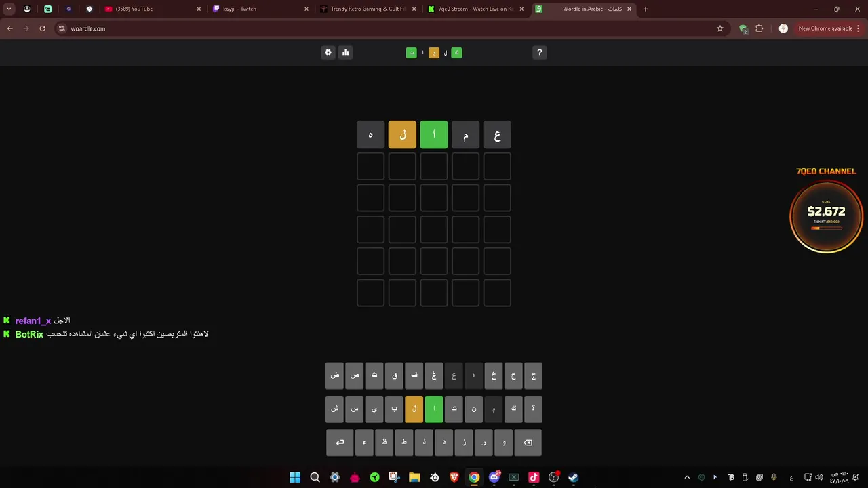Close the Wordle in Arabic tab
Screen dimensions: 868x488
pyautogui.click(x=629, y=9)
